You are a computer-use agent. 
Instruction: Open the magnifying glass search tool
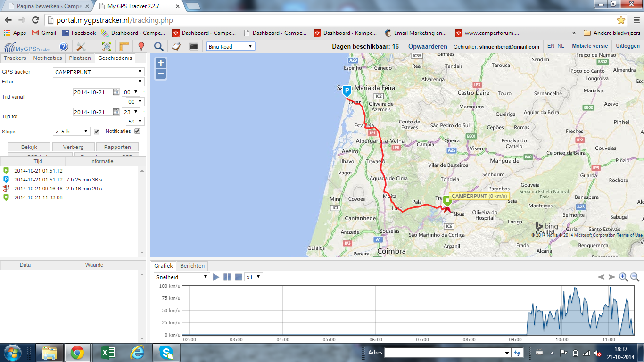click(x=159, y=47)
